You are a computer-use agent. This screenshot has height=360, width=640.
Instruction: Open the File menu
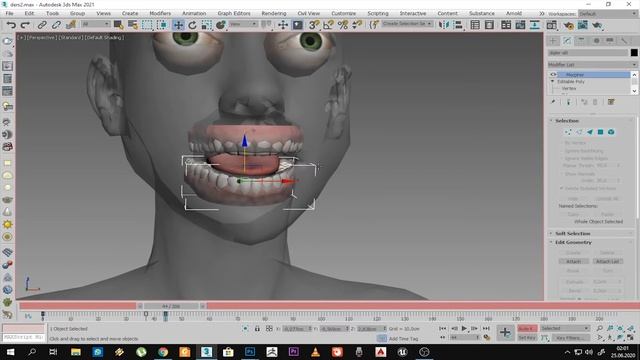pyautogui.click(x=9, y=13)
